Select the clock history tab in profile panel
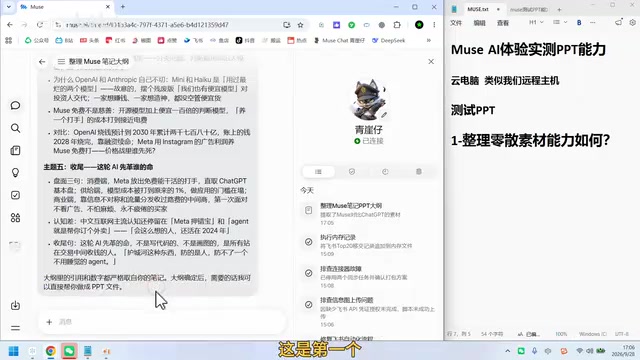 point(385,172)
